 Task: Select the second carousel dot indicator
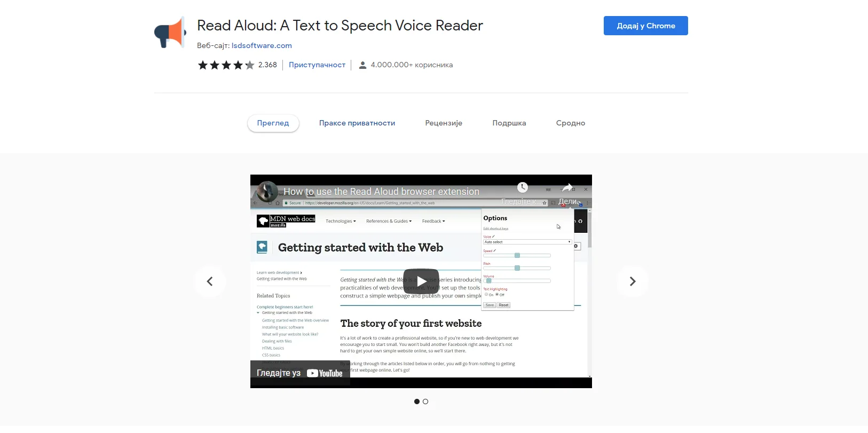click(x=425, y=401)
